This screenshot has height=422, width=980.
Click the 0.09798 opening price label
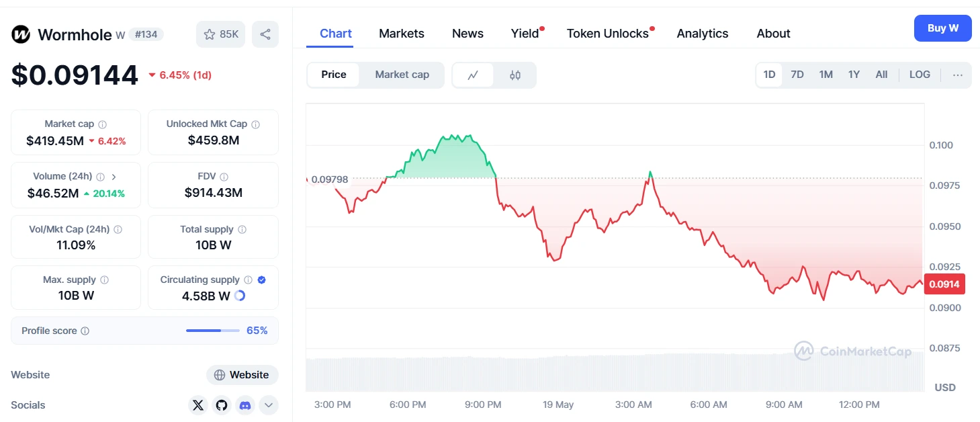pos(330,179)
